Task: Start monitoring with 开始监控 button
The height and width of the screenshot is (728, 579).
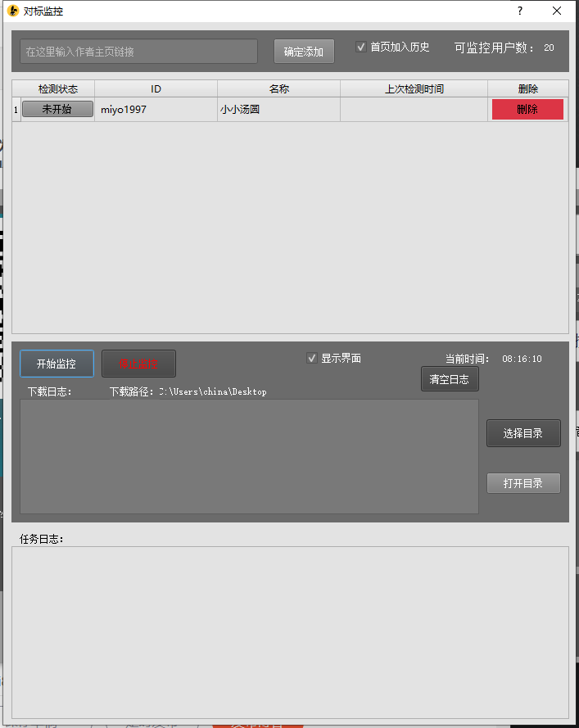Action: pos(57,364)
